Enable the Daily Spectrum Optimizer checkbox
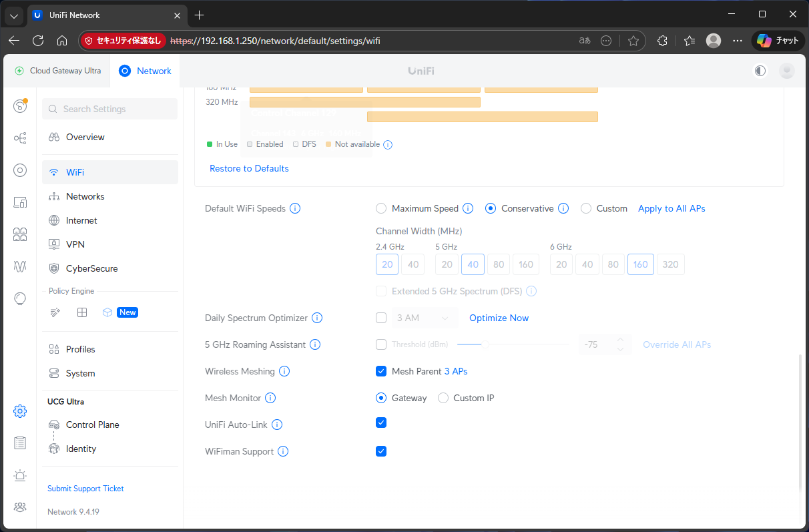 point(381,318)
